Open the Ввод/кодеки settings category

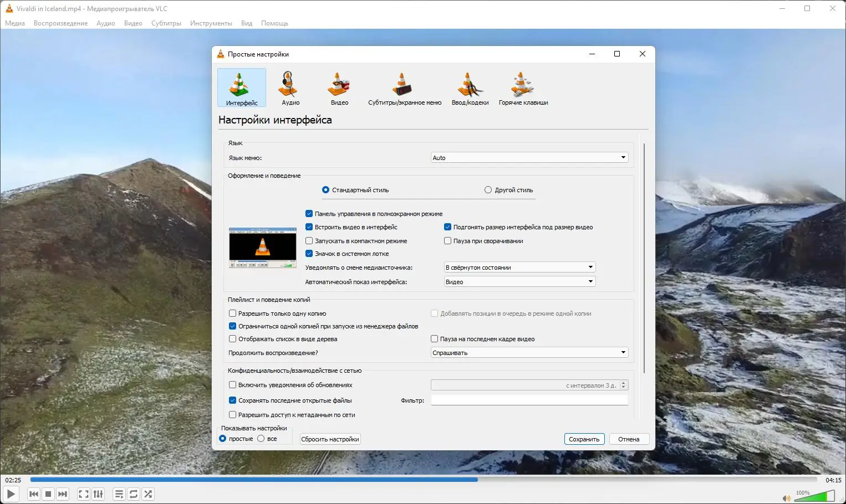(x=470, y=88)
